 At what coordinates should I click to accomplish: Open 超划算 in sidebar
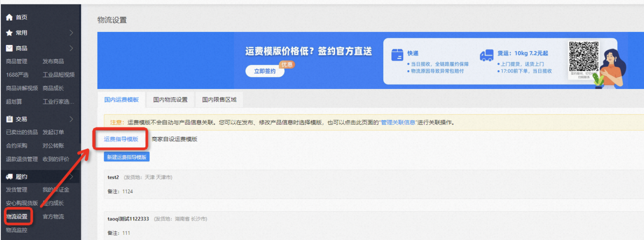tap(14, 102)
